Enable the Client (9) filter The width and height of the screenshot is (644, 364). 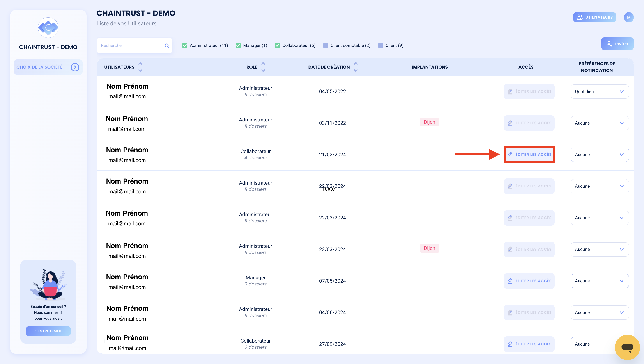click(380, 46)
